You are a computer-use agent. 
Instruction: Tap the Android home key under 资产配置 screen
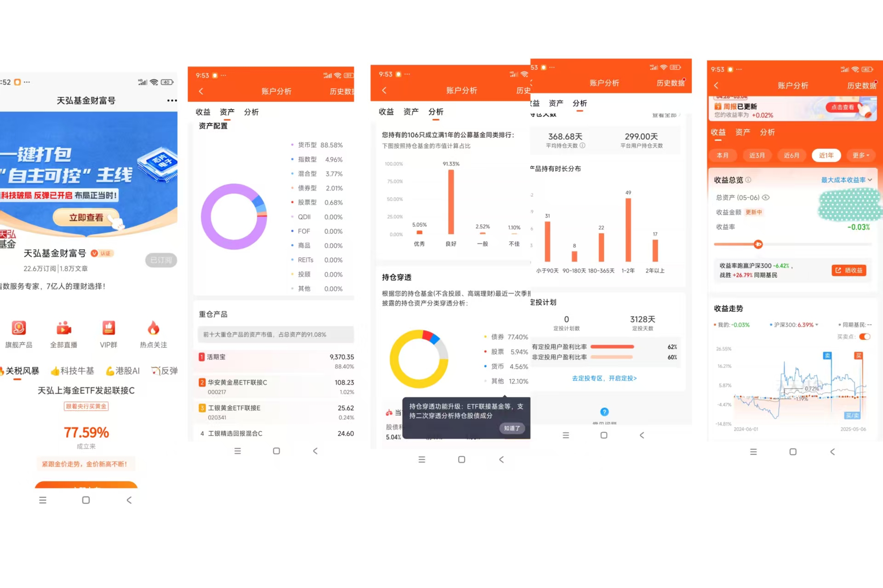[x=276, y=451]
